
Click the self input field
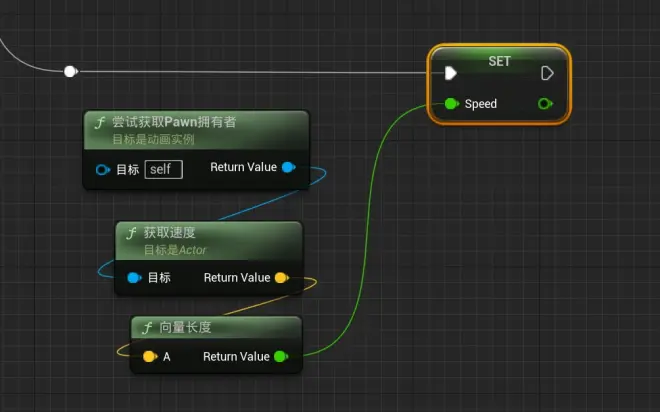164,169
